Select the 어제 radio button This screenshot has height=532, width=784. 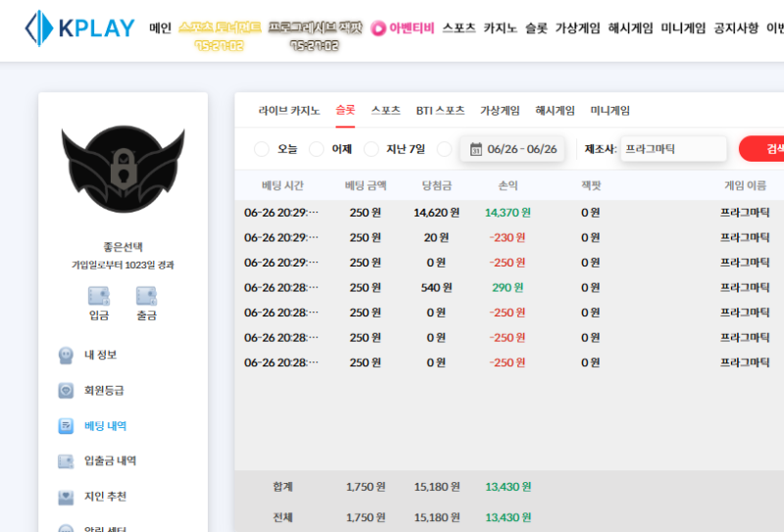pyautogui.click(x=317, y=149)
